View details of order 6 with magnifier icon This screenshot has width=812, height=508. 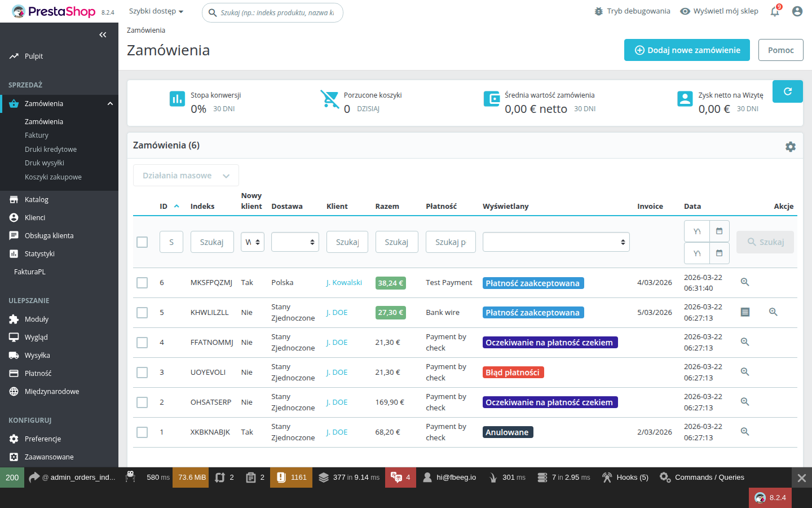pos(745,281)
